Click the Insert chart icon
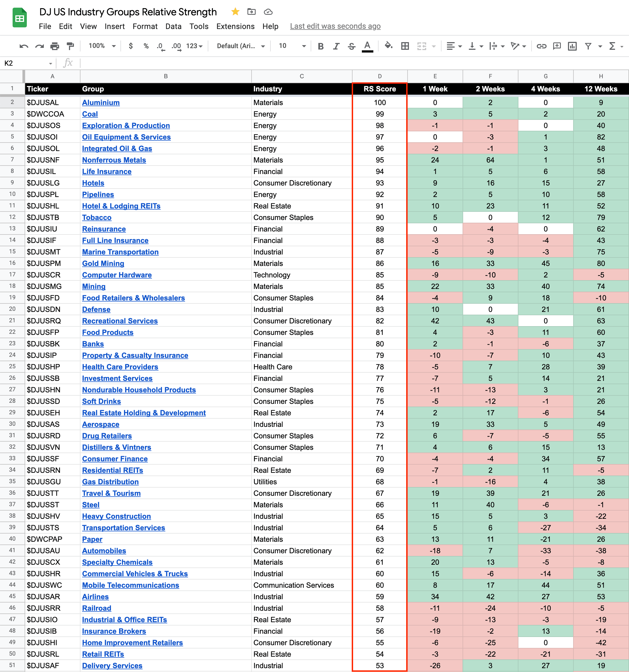This screenshot has width=629, height=672. (x=572, y=46)
